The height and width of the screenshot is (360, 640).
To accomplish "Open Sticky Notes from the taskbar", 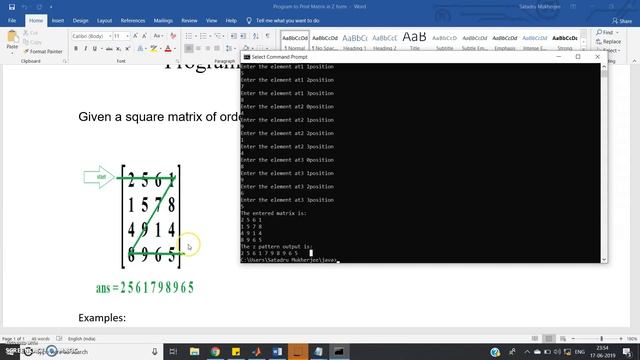I will click(236, 351).
